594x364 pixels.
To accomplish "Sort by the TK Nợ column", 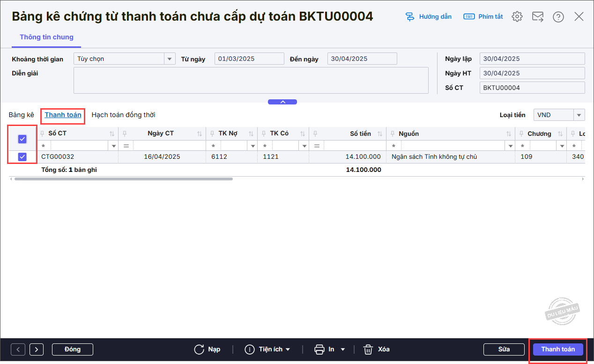I will tap(251, 134).
